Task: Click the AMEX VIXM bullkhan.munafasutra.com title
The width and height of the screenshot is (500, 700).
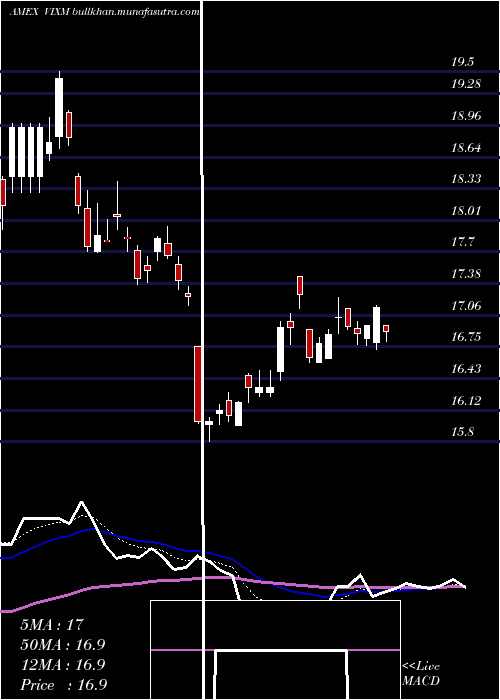Action: pos(104,12)
